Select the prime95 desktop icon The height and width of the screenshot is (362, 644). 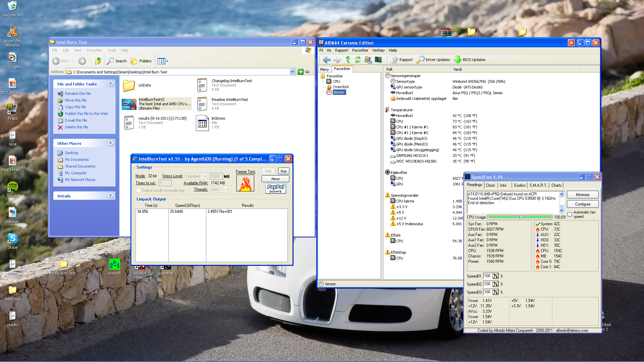(x=114, y=267)
